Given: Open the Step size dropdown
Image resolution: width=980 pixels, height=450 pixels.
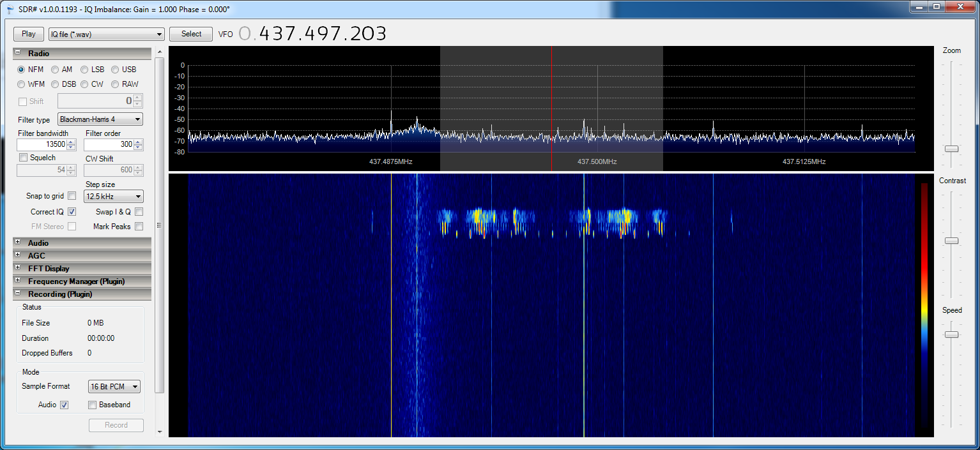Looking at the screenshot, I should [114, 197].
